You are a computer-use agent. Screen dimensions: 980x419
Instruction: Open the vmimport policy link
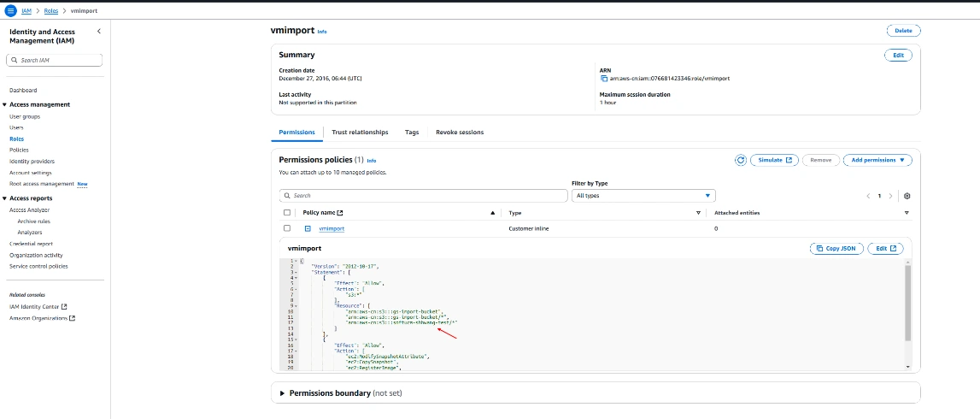click(x=332, y=229)
